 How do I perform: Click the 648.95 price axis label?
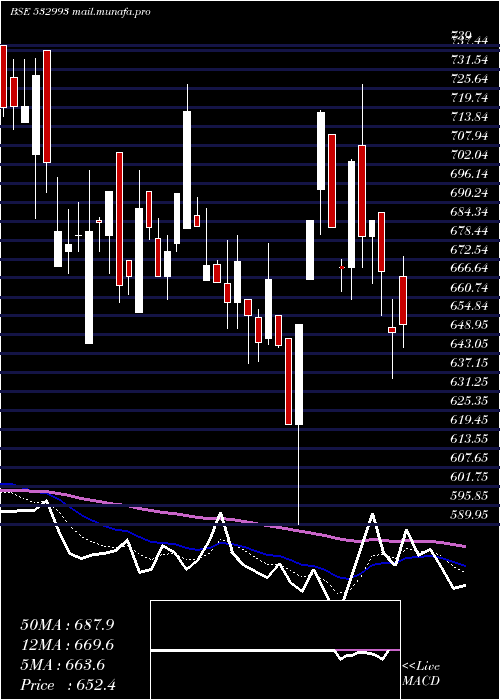coord(469,325)
